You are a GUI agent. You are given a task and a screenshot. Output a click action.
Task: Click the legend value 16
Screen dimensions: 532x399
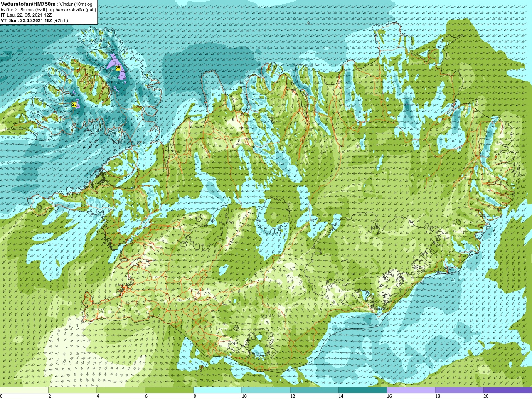click(389, 396)
